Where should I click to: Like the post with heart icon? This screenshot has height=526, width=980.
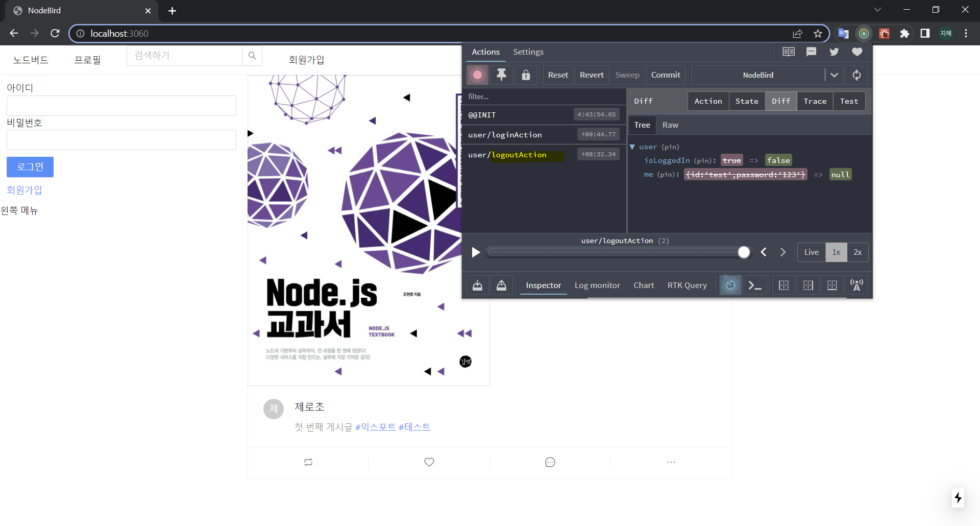tap(429, 462)
